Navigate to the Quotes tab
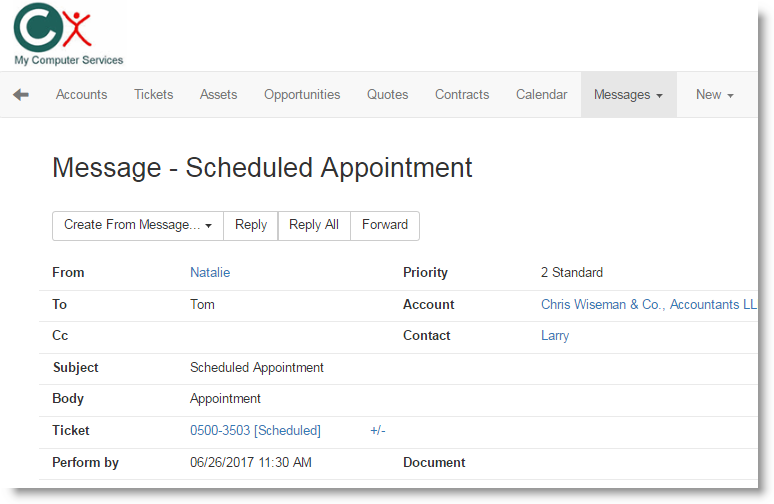This screenshot has height=504, width=774. click(x=387, y=95)
